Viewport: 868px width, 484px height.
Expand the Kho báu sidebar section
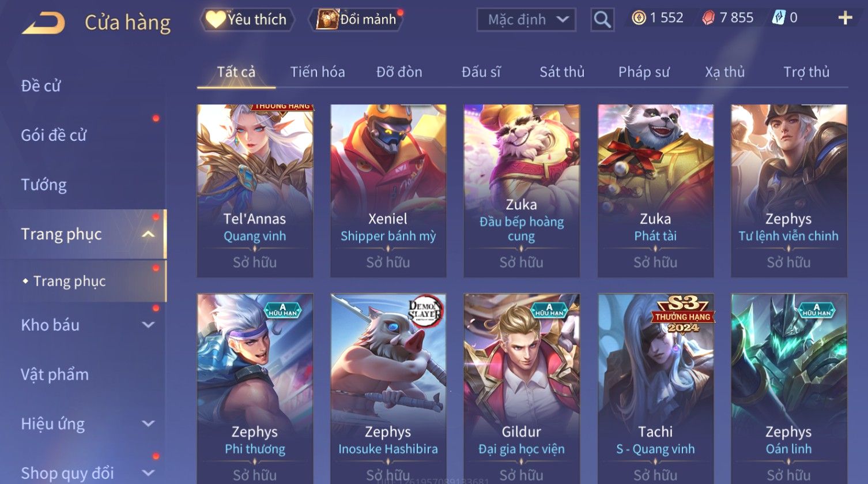click(148, 325)
